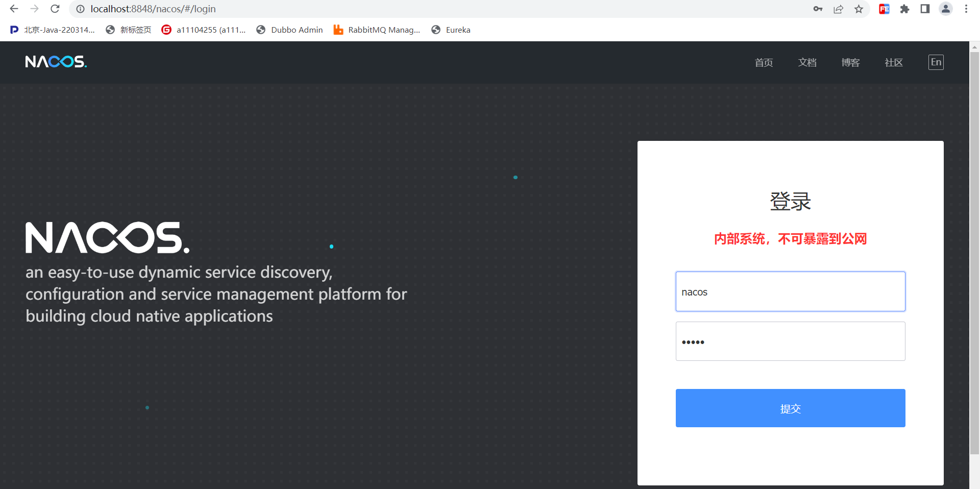This screenshot has width=980, height=489.
Task: Open saved passwords key icon
Action: tap(818, 9)
